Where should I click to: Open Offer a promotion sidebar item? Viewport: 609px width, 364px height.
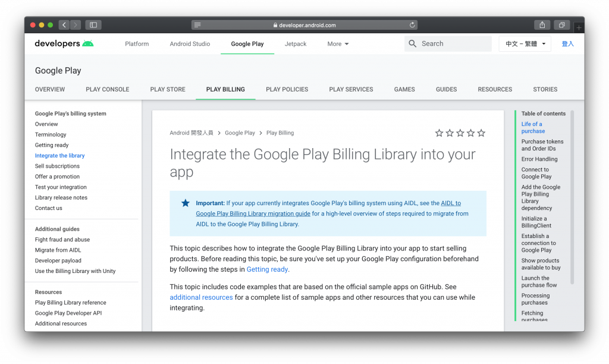click(x=57, y=177)
